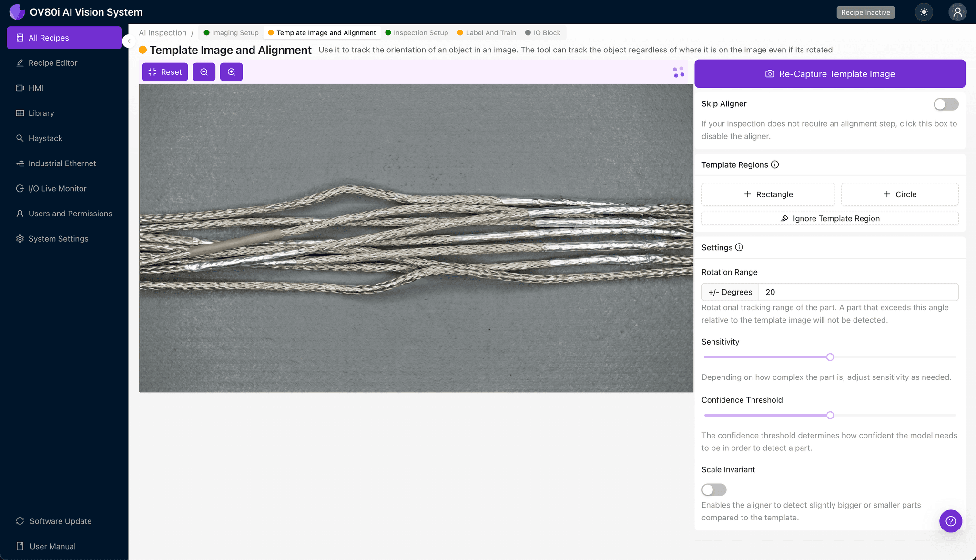The width and height of the screenshot is (976, 560).
Task: Open the user profile avatar icon
Action: pyautogui.click(x=957, y=12)
